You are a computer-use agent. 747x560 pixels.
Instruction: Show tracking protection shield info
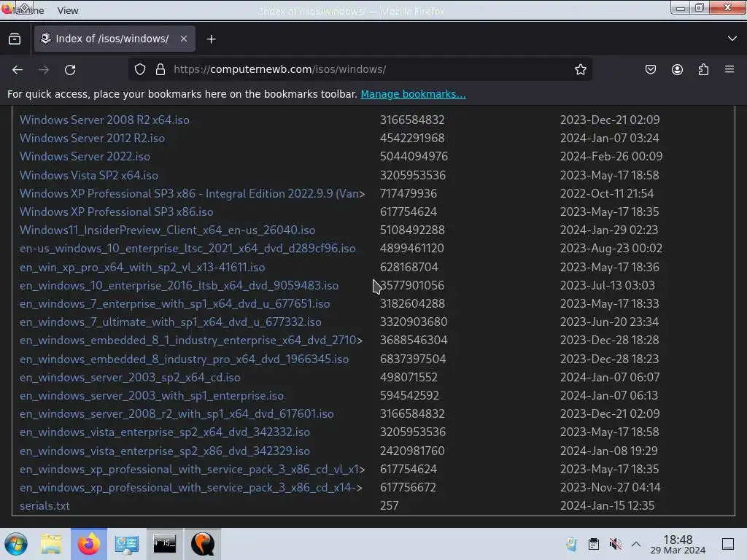point(139,69)
